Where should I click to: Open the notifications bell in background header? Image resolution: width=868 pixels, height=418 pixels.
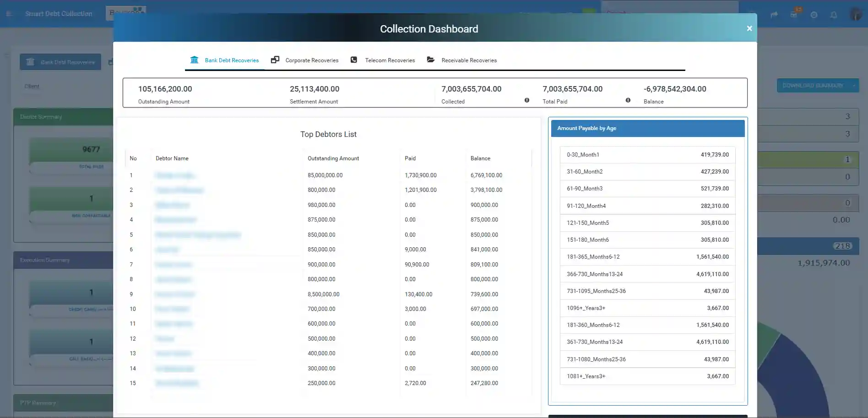(x=834, y=15)
